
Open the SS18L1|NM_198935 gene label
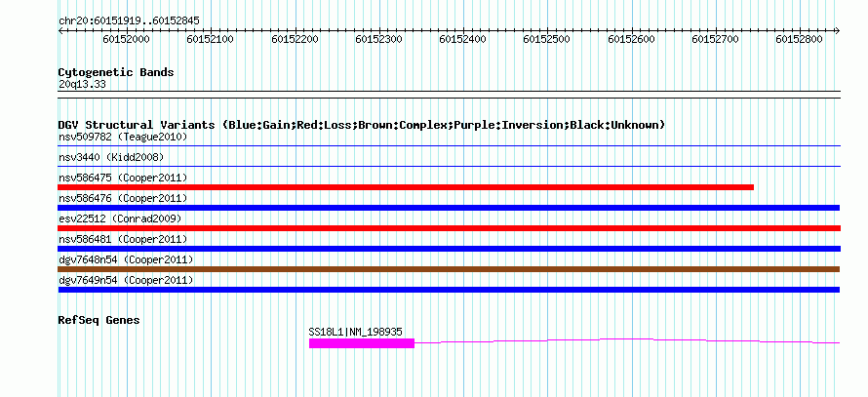tap(355, 333)
